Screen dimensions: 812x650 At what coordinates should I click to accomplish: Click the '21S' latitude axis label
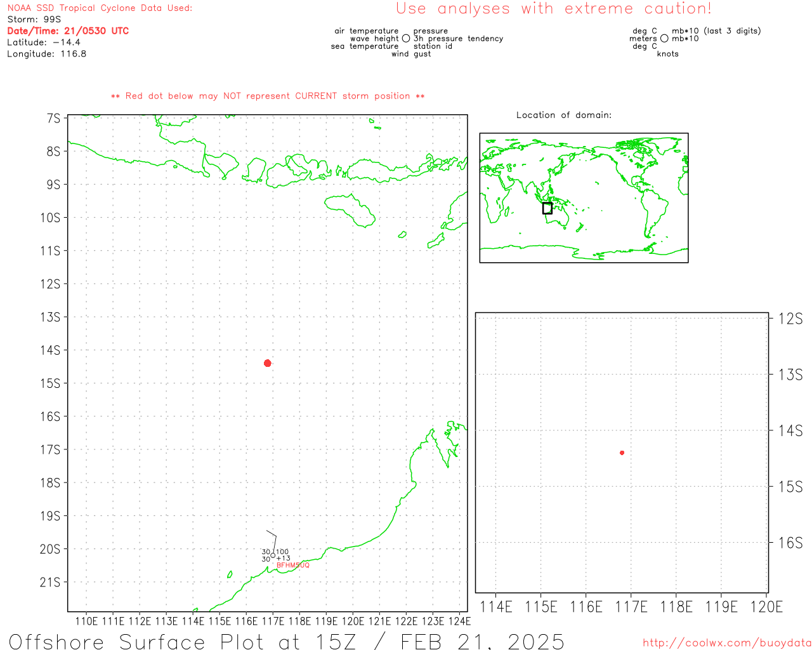point(50,582)
